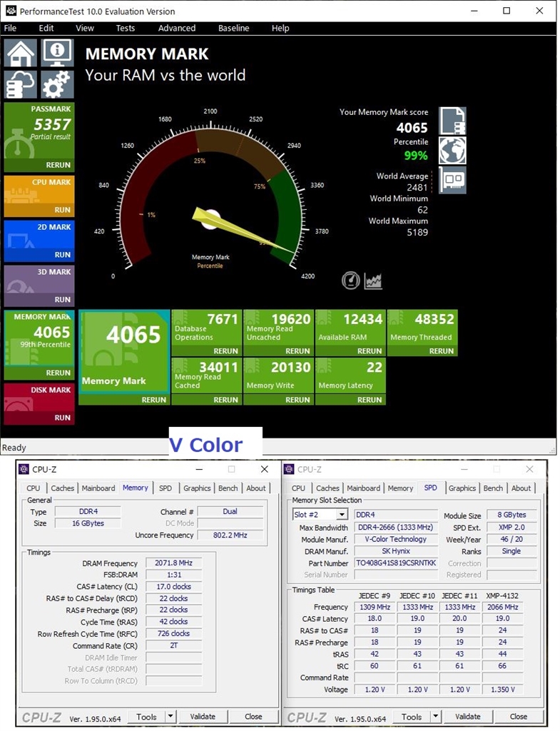
Task: Click Validate in right CPU-Z window
Action: (x=468, y=717)
